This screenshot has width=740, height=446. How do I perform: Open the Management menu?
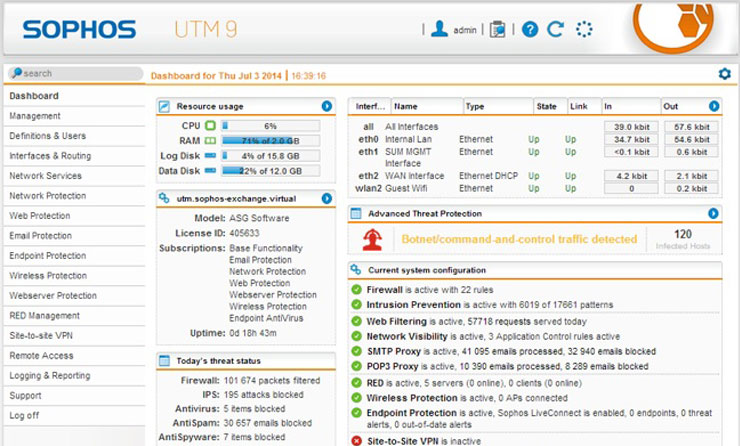[74, 116]
